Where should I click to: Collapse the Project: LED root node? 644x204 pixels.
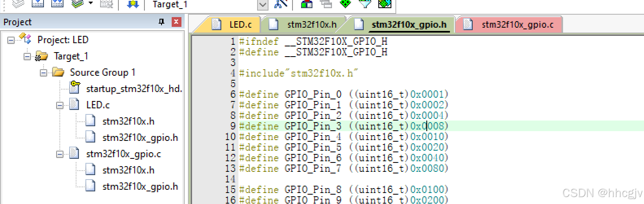coord(11,40)
